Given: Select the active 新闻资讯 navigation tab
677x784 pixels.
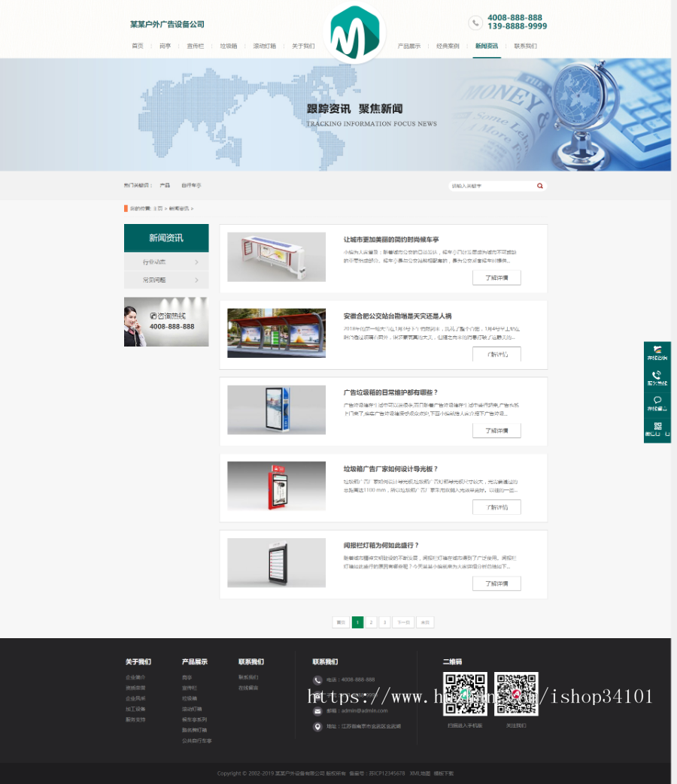Looking at the screenshot, I should point(487,46).
